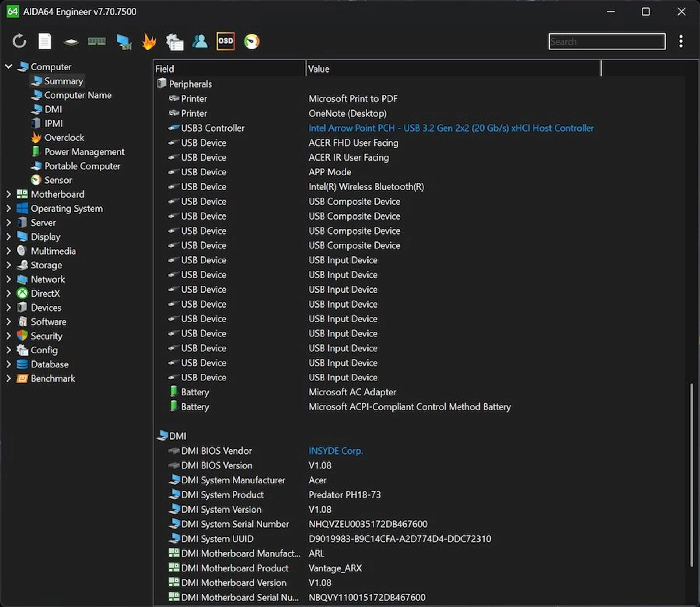Viewport: 700px width, 607px height.
Task: Expand the Motherboard tree node
Action: [9, 194]
